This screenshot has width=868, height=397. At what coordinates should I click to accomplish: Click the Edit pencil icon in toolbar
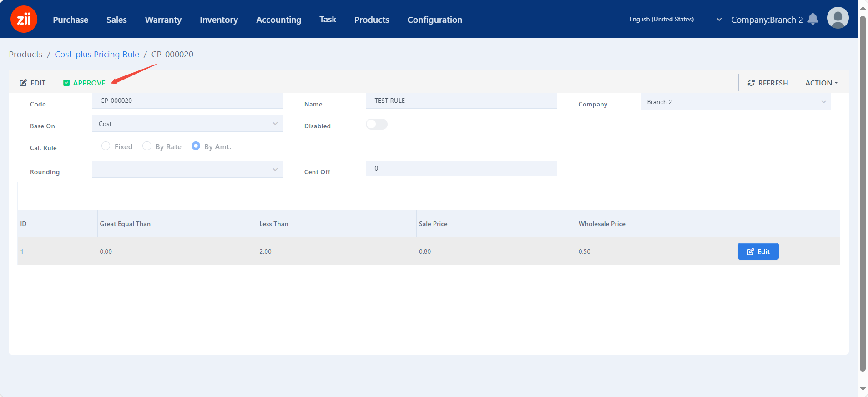(23, 83)
